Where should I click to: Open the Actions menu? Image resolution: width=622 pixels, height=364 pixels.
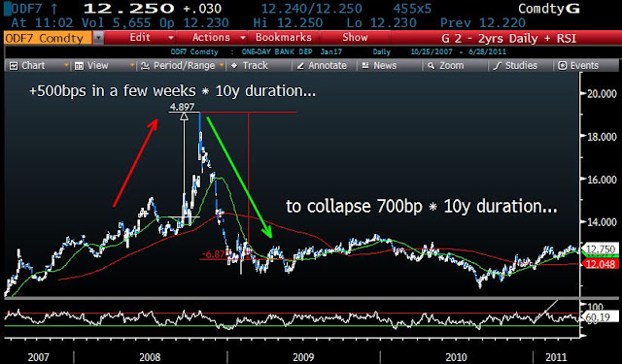[x=211, y=38]
